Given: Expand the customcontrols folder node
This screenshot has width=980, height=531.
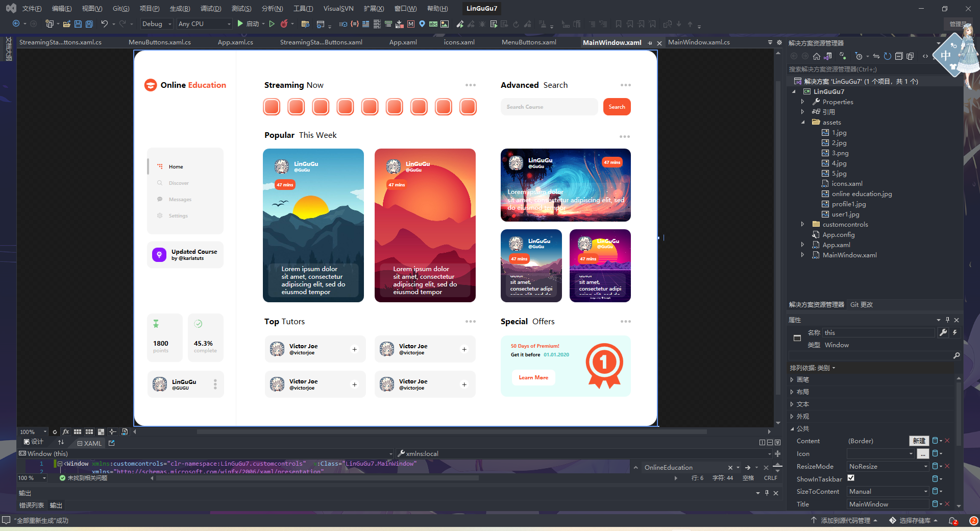Looking at the screenshot, I should pos(802,224).
